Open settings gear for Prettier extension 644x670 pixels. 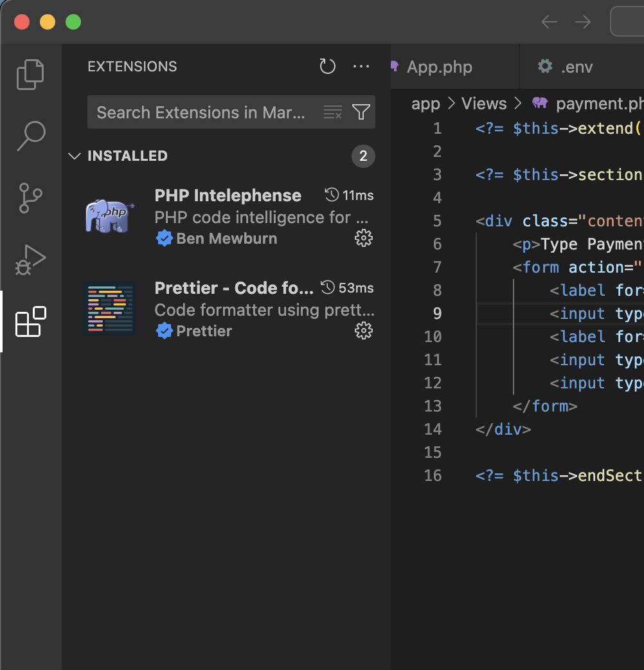pos(364,330)
